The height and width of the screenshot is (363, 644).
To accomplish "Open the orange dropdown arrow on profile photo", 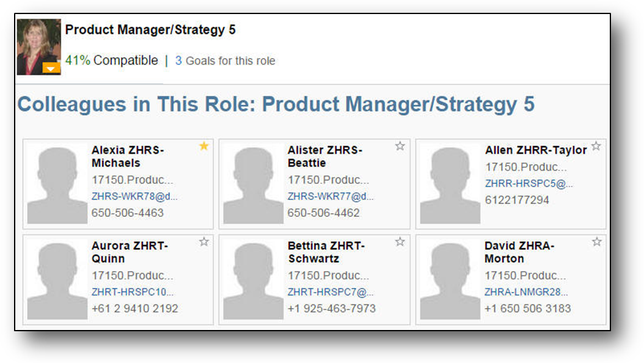I will point(51,68).
